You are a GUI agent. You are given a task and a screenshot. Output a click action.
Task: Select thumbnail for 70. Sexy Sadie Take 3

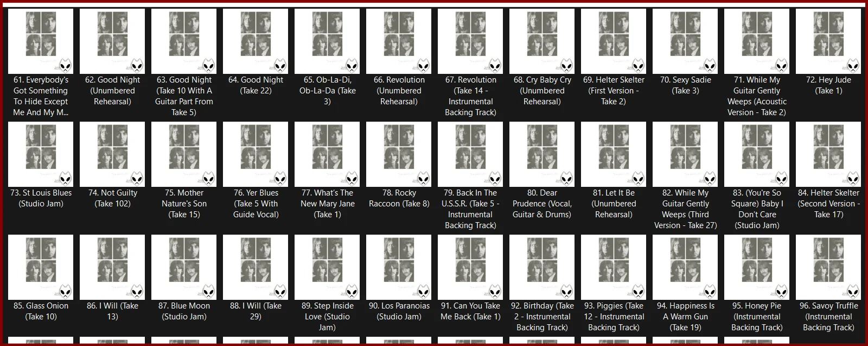685,41
